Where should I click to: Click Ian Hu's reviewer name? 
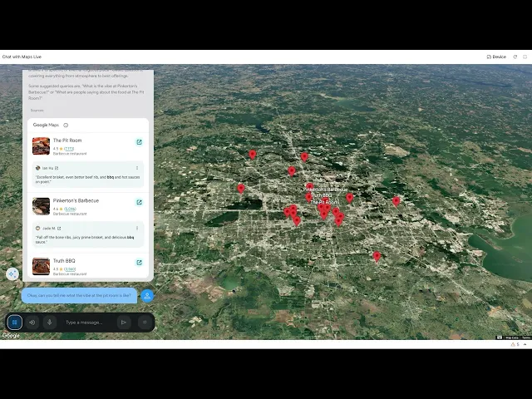(x=47, y=168)
